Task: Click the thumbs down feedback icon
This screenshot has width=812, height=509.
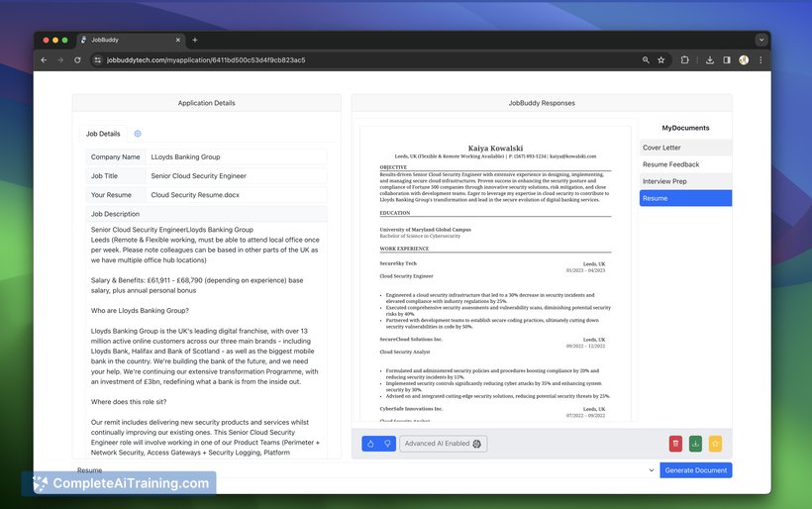Action: (x=387, y=444)
